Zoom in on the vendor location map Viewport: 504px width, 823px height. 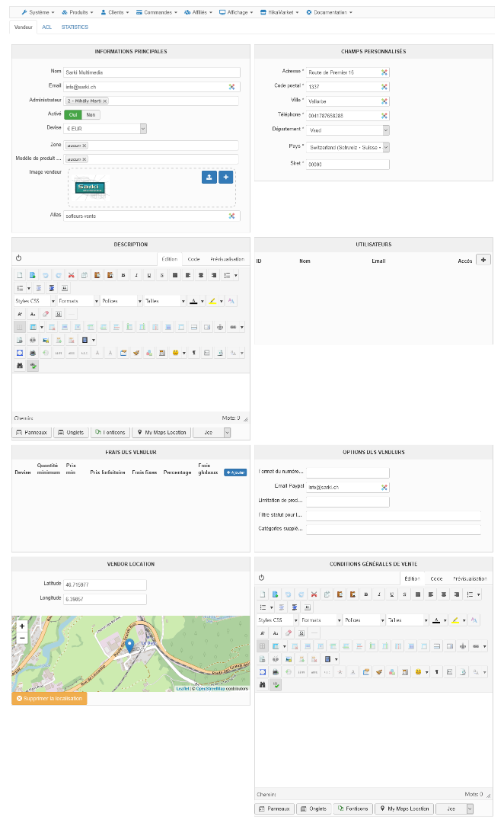click(x=22, y=626)
